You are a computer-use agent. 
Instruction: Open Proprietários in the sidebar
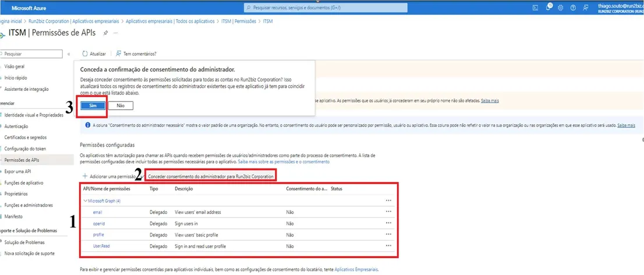16,193
